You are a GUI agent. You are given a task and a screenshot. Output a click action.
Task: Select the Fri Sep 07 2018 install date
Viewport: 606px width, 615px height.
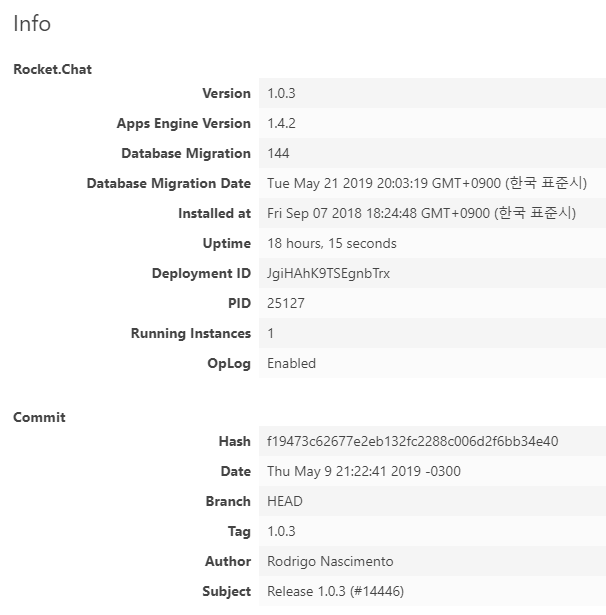[x=421, y=213]
